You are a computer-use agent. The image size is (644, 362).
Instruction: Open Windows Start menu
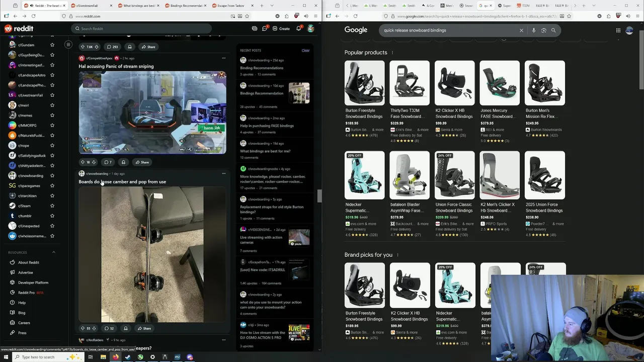5,357
